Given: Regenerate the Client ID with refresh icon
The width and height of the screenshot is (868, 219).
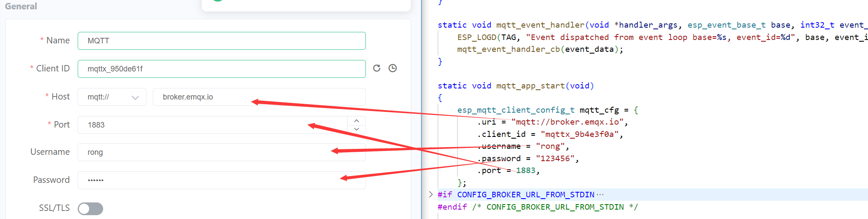Looking at the screenshot, I should [376, 68].
